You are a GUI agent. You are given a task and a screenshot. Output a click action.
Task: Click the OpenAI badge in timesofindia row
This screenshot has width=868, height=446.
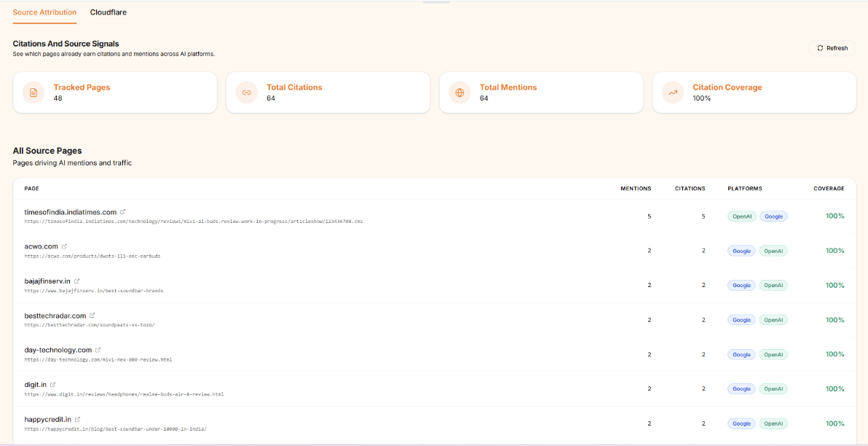point(742,216)
